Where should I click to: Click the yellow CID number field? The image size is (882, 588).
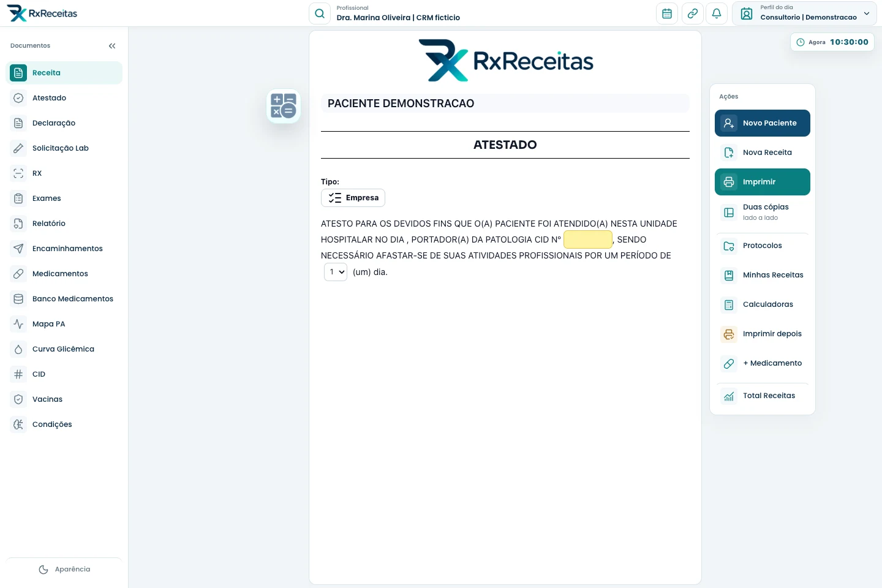coord(588,239)
